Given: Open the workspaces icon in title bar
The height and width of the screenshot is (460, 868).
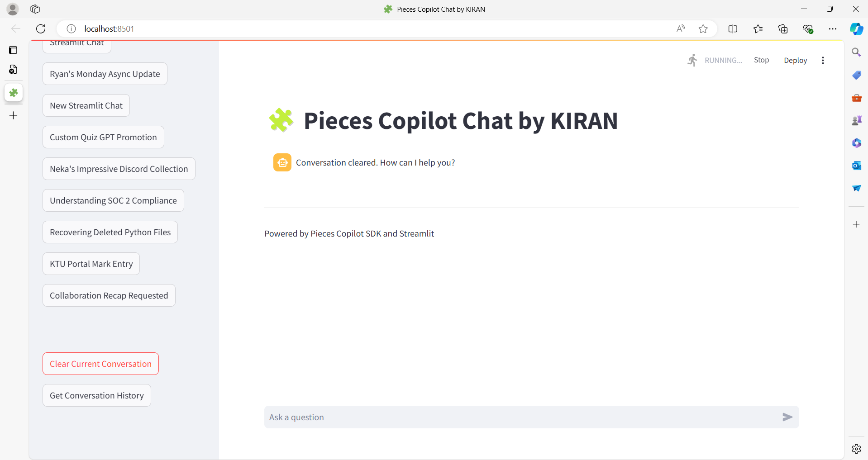Looking at the screenshot, I should click(x=35, y=9).
